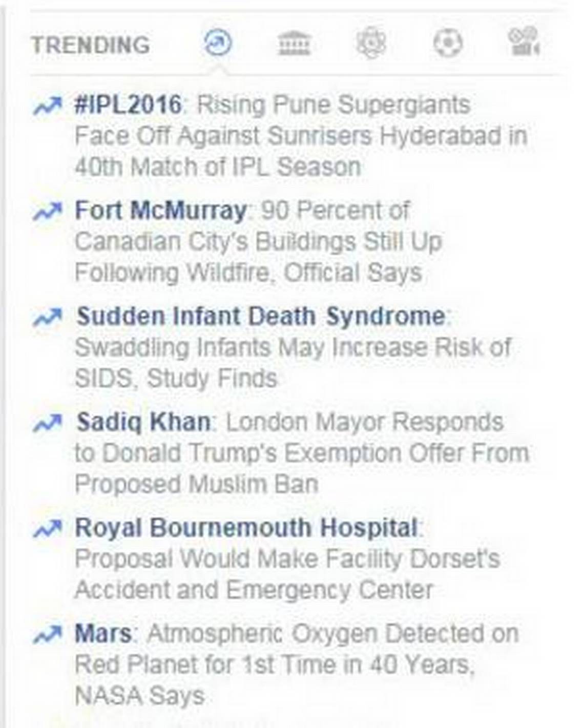Click the Atmospheric Oxygen Detected NASA summary

(x=297, y=664)
